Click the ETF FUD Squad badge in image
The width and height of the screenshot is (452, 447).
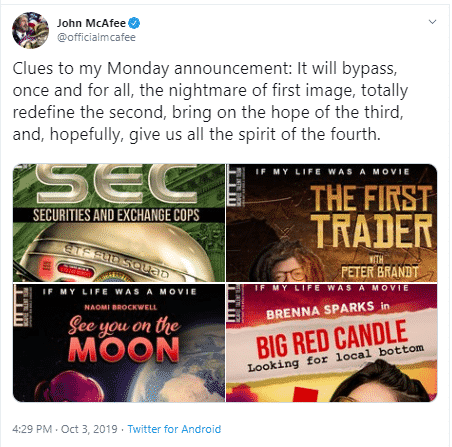(x=116, y=262)
